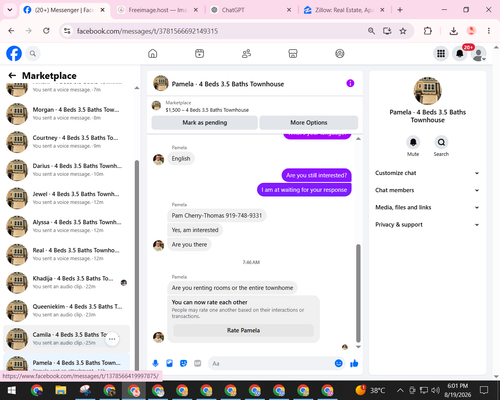Screen dimensions: 500x400
Task: Click Mark as pending button
Action: pyautogui.click(x=205, y=123)
